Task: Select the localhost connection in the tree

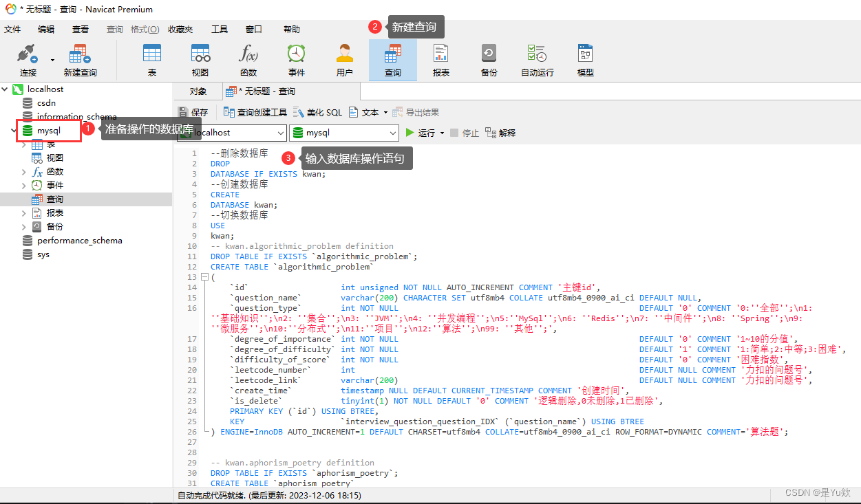Action: (45, 89)
